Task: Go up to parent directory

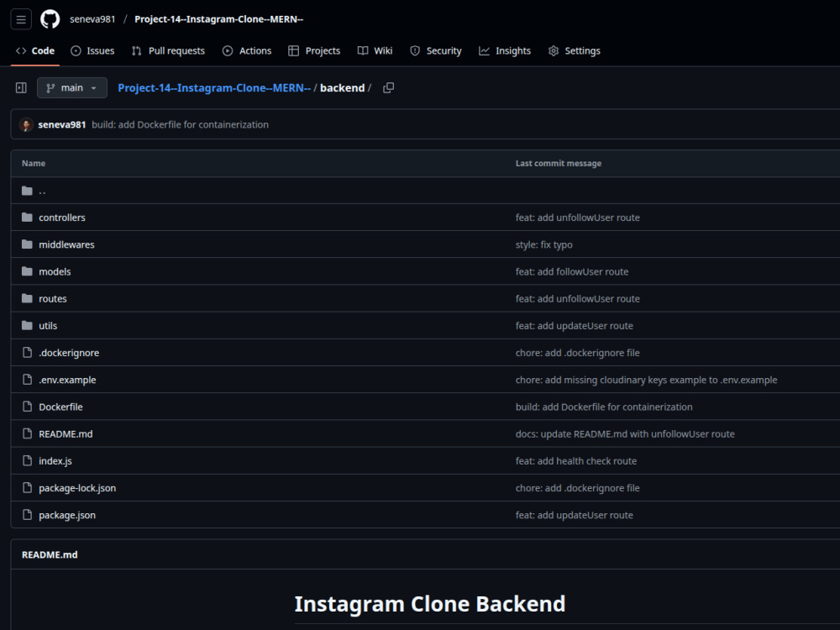Action: [42, 191]
